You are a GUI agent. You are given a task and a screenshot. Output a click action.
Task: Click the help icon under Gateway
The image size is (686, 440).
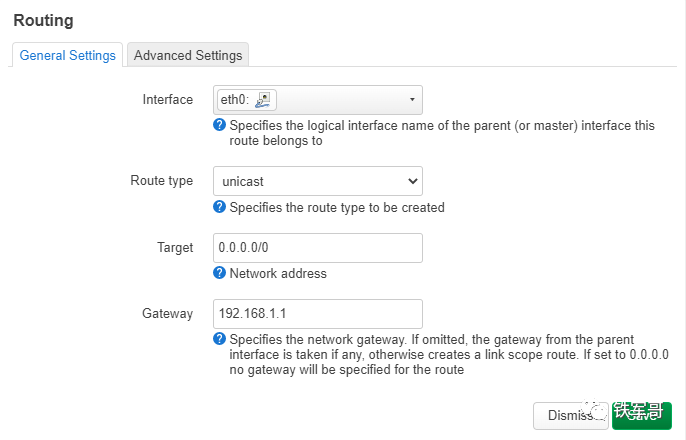point(219,339)
